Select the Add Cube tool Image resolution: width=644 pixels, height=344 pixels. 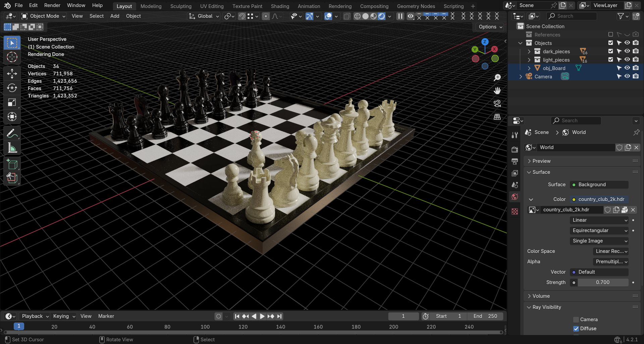pos(12,164)
